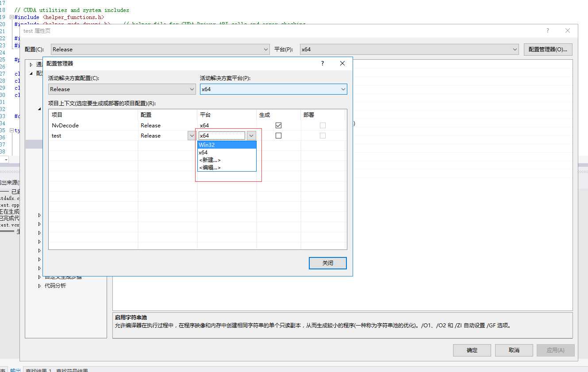588x372 pixels.
Task: Close the test 属性页 window with its X
Action: point(568,31)
